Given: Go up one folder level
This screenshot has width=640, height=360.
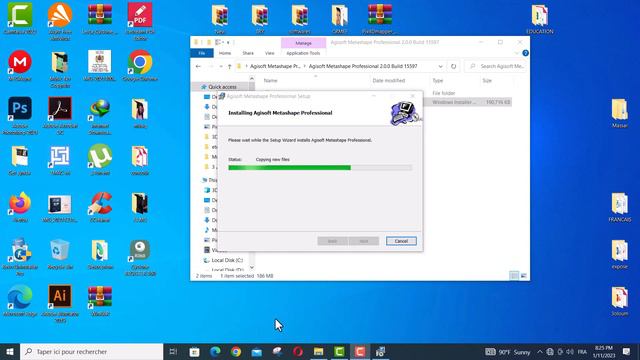Looking at the screenshot, I should point(229,66).
